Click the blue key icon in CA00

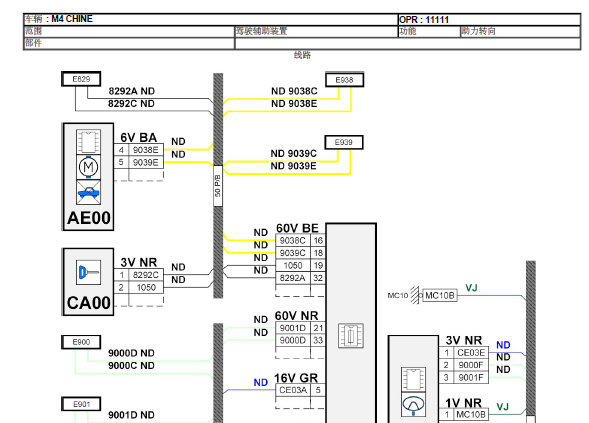click(x=88, y=272)
